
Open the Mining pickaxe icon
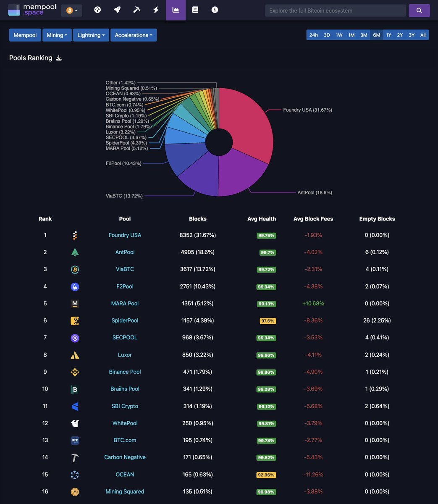point(136,10)
